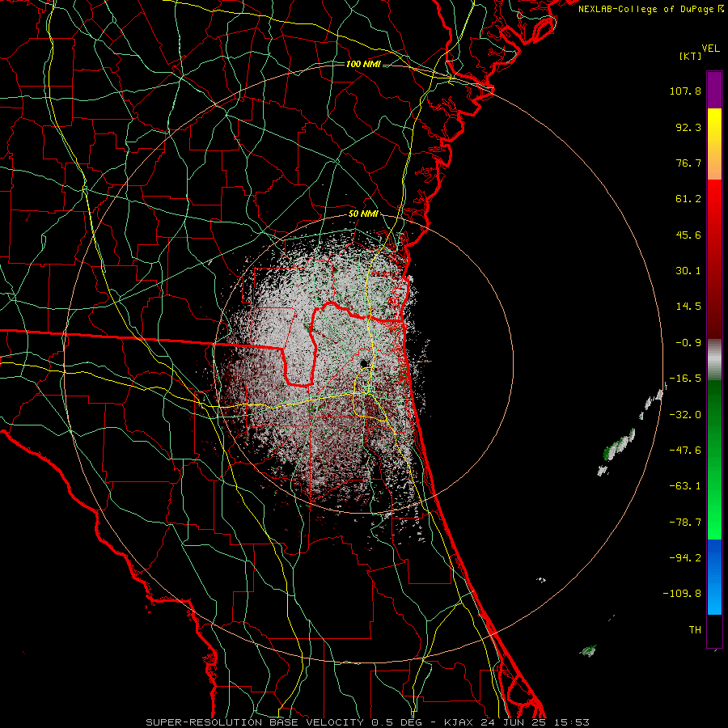Click the -0.9 velocity scale value

tap(688, 343)
